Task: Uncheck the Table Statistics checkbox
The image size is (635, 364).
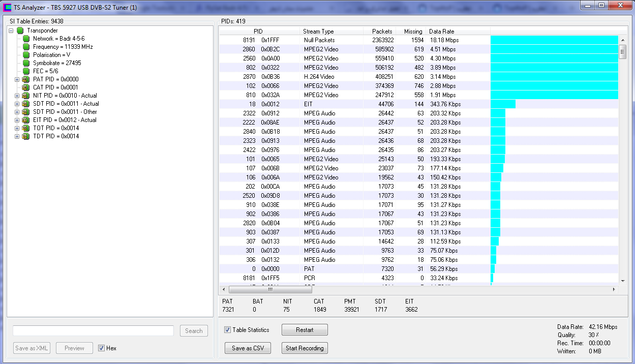Action: [x=227, y=330]
